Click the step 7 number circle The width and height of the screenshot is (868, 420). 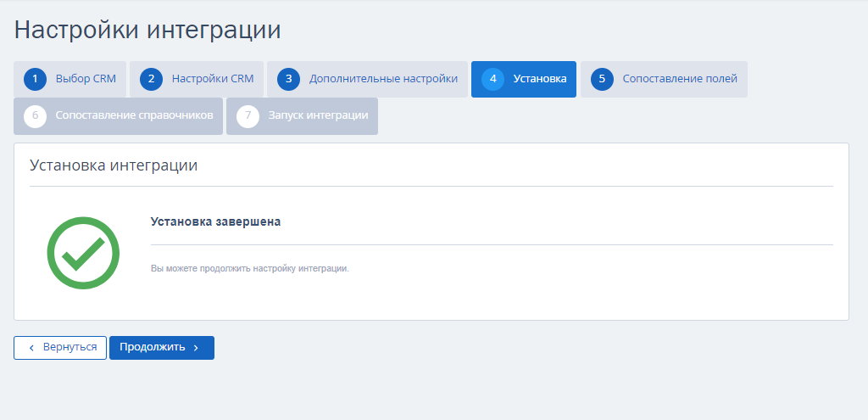pos(248,116)
